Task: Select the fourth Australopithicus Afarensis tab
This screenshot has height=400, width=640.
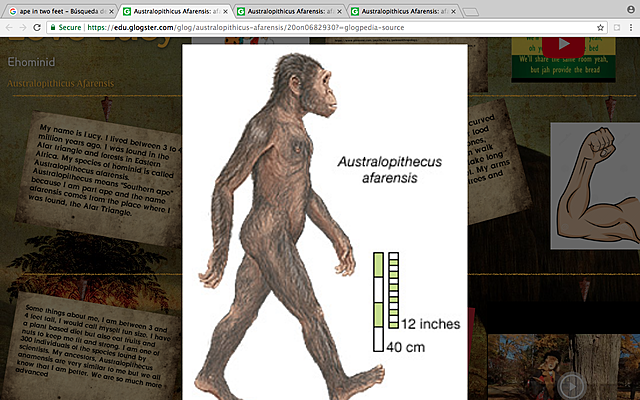Action: tap(404, 11)
